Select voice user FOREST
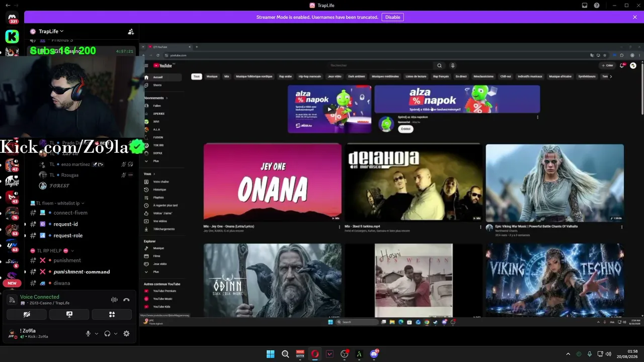This screenshot has width=644, height=362. coord(59,186)
